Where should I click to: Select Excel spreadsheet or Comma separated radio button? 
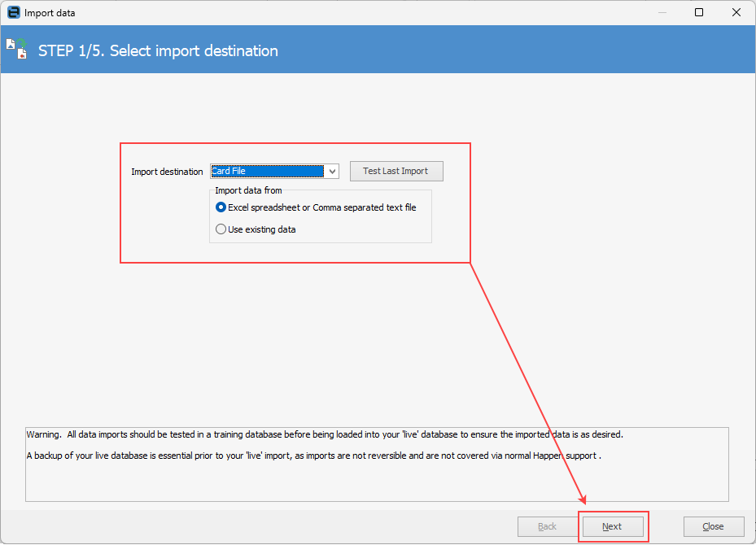[221, 207]
